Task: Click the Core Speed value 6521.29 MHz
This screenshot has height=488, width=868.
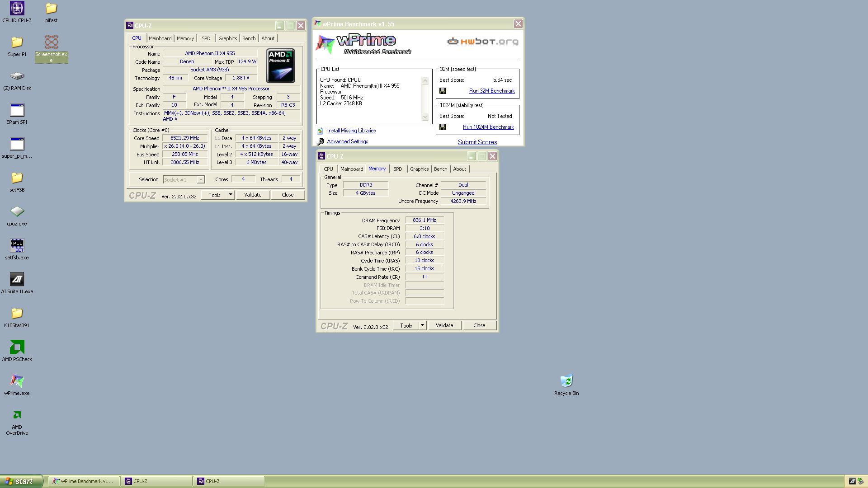Action: point(185,138)
